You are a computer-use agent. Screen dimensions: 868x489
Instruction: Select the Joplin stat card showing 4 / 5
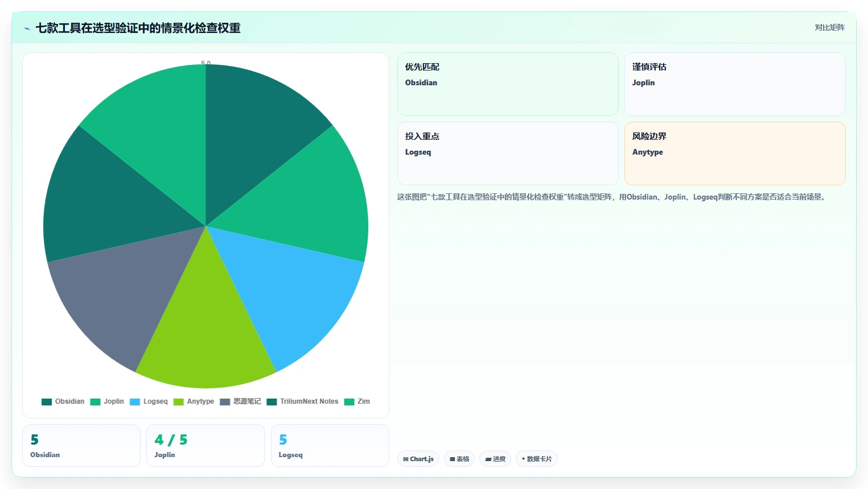(x=205, y=446)
